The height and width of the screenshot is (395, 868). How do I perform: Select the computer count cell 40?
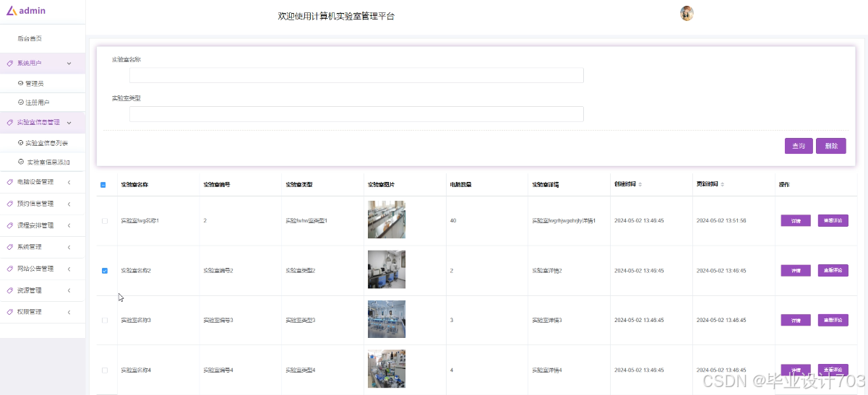coord(452,220)
